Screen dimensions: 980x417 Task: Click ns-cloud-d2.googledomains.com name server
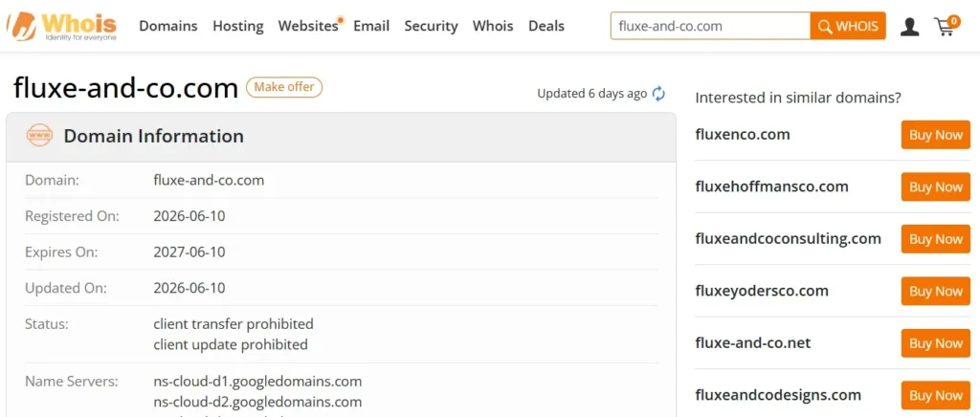click(x=257, y=402)
